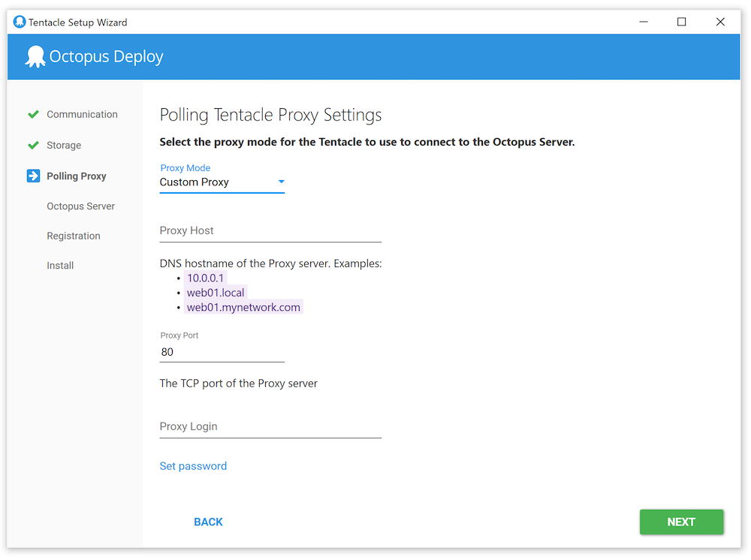Select the Octopus Server step

(80, 206)
